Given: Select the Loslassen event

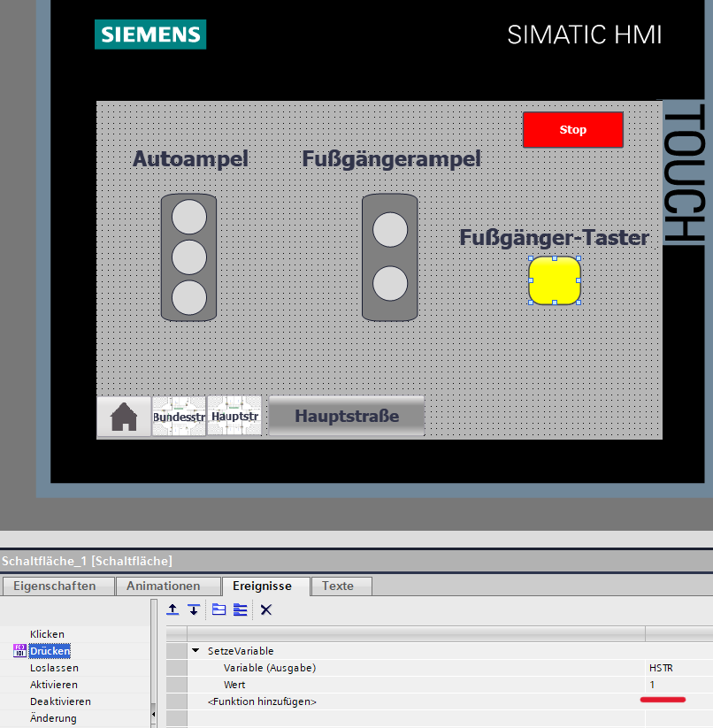Looking at the screenshot, I should point(54,668).
